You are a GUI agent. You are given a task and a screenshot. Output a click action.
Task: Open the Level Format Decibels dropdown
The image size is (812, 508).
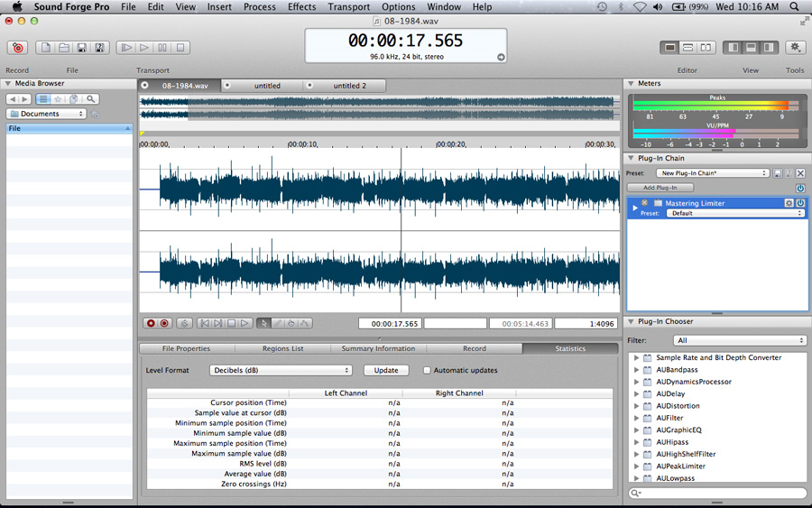pos(280,370)
